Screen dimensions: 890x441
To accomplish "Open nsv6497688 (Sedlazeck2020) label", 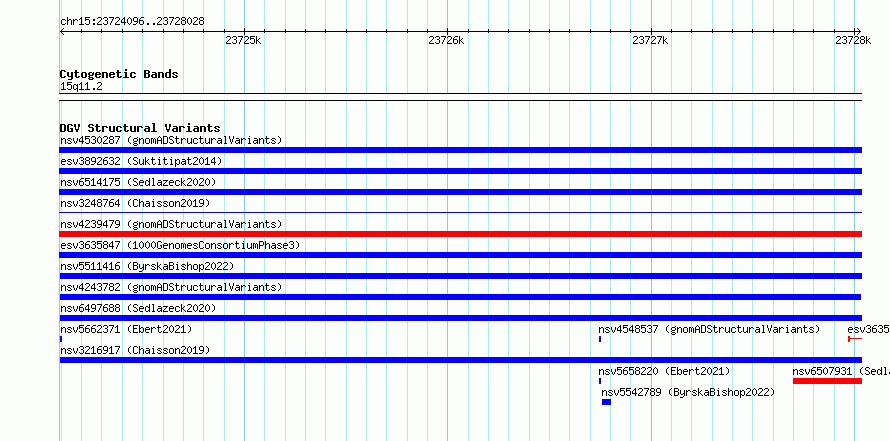I will click(138, 308).
